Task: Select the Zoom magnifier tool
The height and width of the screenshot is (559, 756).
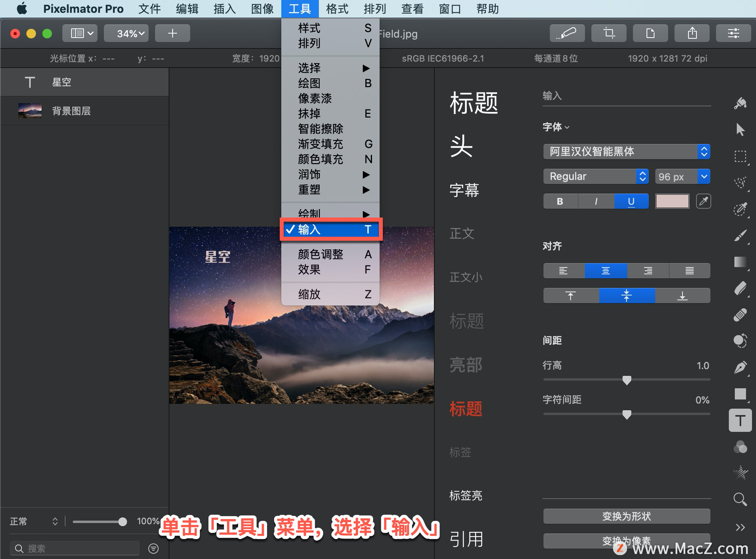Action: [740, 499]
